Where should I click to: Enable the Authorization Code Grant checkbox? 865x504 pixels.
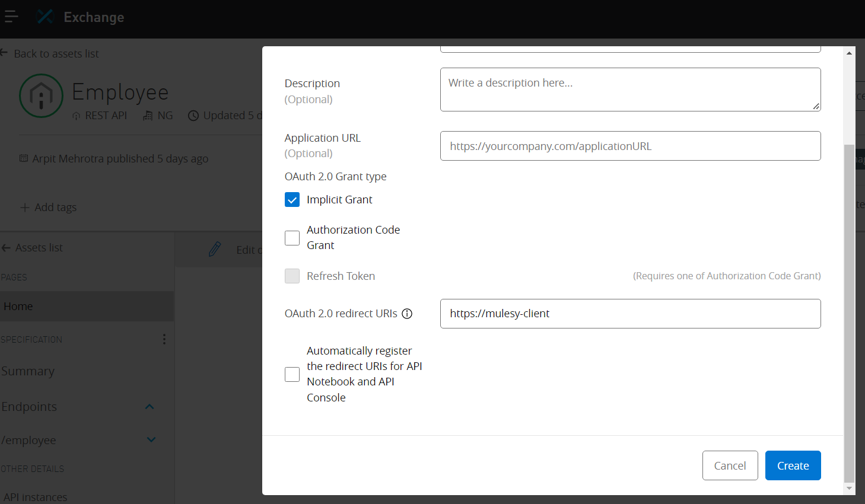tap(292, 238)
